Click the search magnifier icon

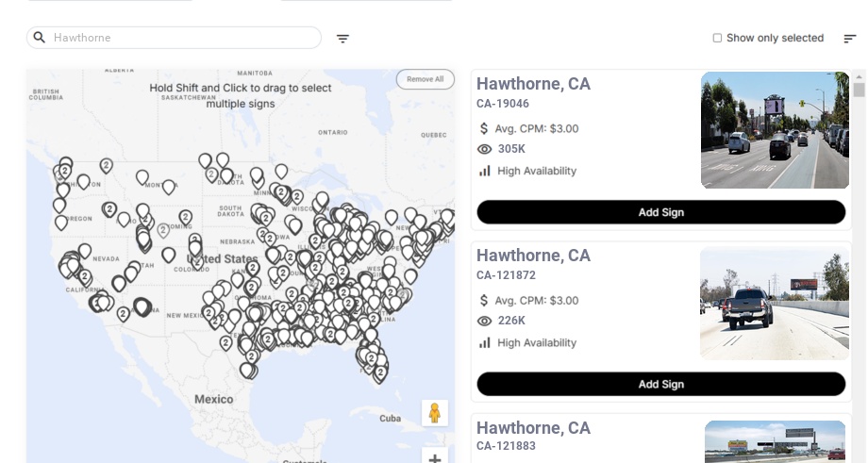pyautogui.click(x=40, y=38)
